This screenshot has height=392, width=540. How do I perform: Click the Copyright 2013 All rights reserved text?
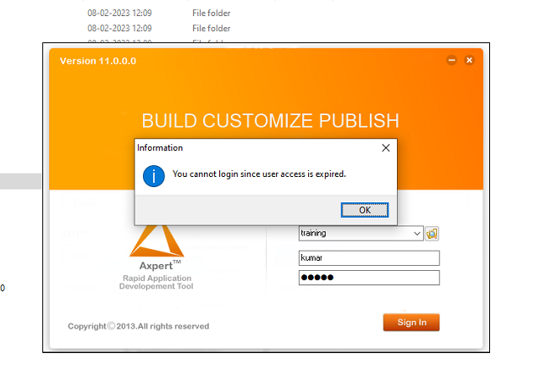139,326
